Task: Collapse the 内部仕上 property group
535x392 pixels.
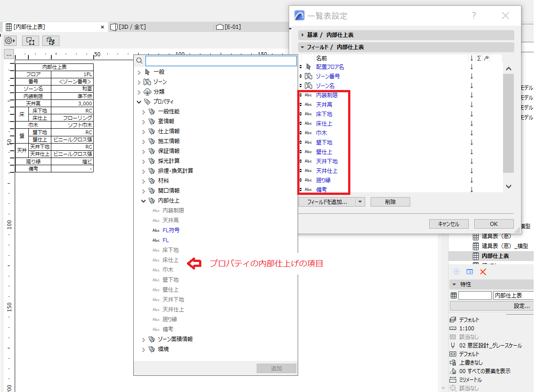Action: pyautogui.click(x=144, y=201)
